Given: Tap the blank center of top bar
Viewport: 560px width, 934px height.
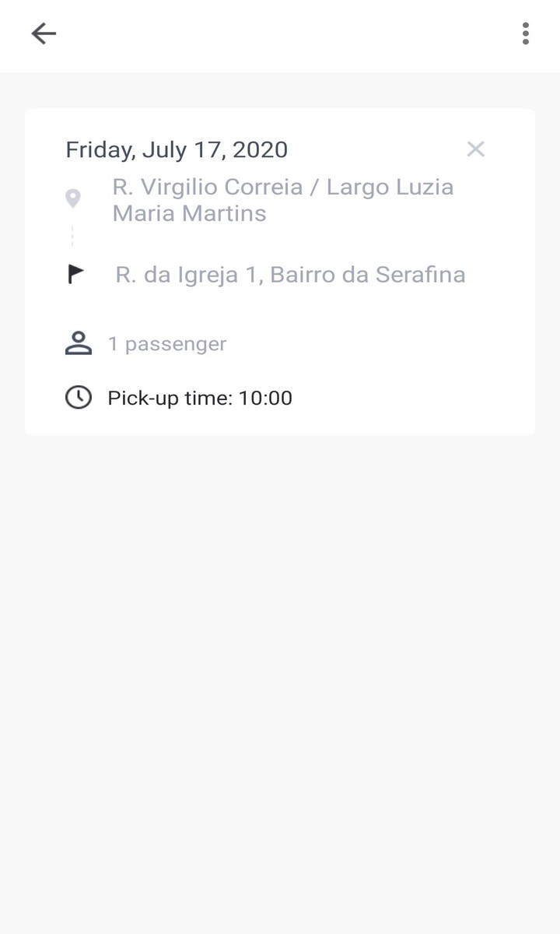Looking at the screenshot, I should click(280, 33).
